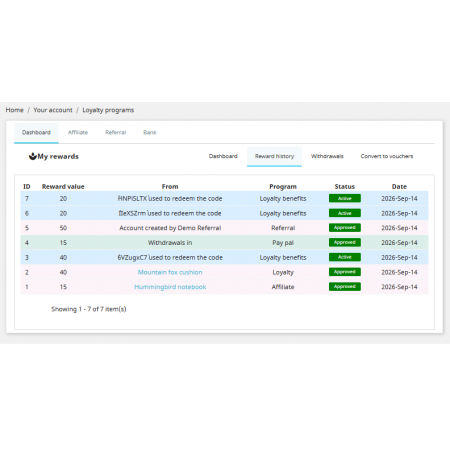This screenshot has height=450, width=450.
Task: Click the Reward value column header
Action: [x=63, y=187]
